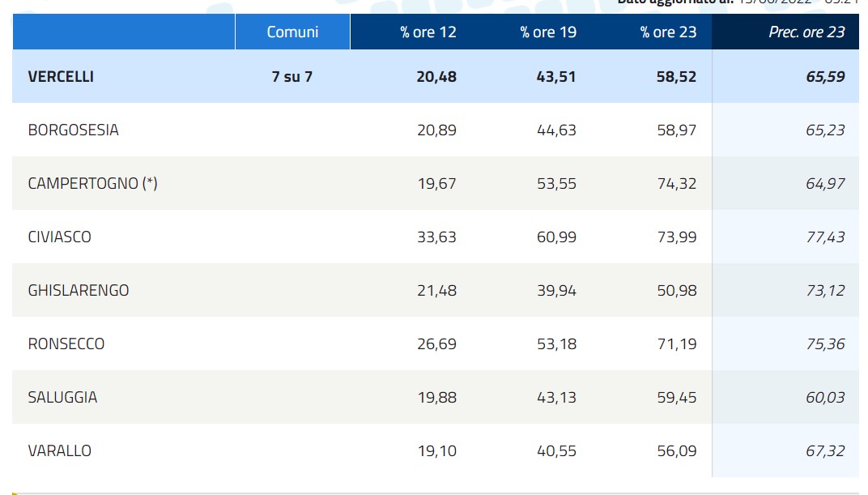This screenshot has width=868, height=495.
Task: Select the % ore 19 column header
Action: pos(548,32)
